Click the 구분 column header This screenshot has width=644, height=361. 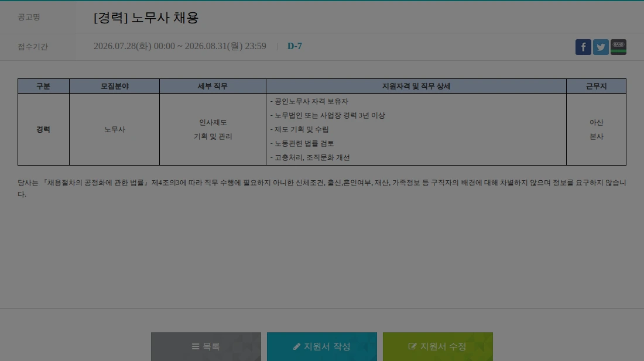pos(43,86)
